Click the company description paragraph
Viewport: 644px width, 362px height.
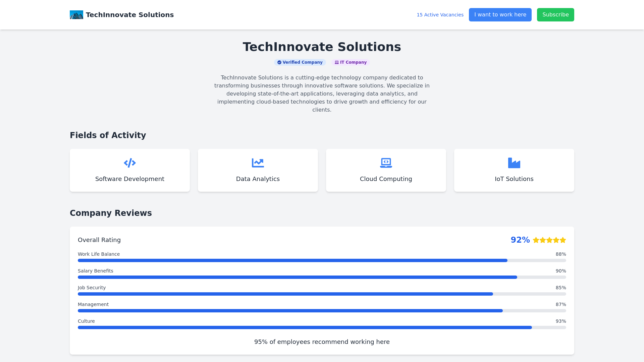(x=322, y=94)
